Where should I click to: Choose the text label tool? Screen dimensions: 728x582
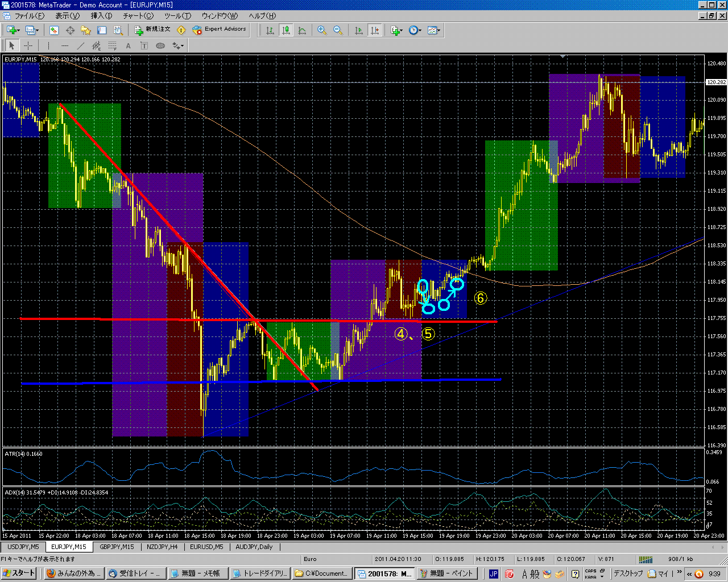129,46
